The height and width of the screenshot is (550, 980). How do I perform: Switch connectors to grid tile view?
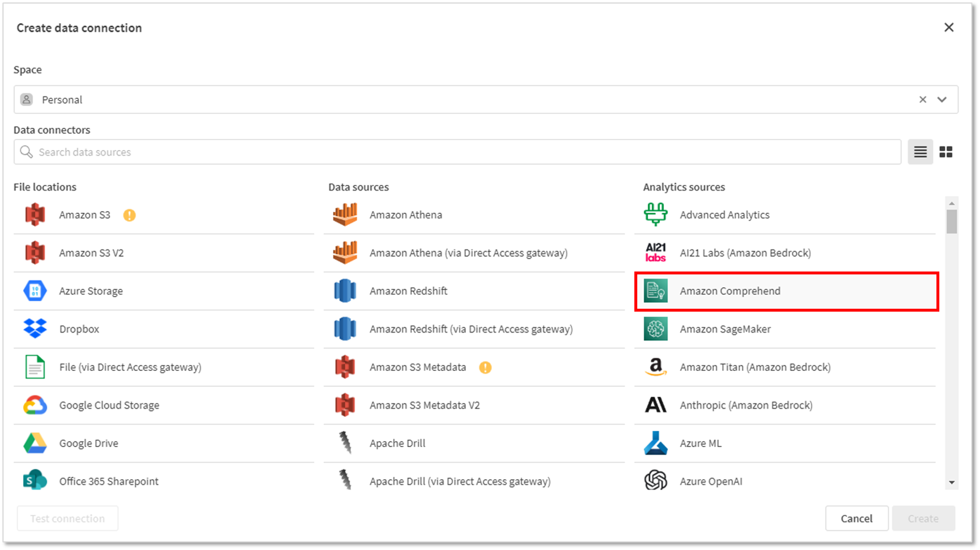(x=946, y=152)
